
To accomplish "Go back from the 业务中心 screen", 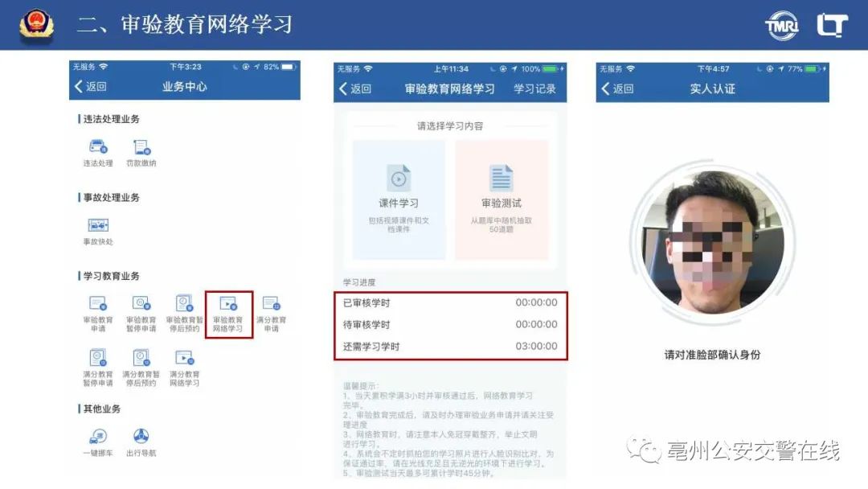I will coord(90,87).
